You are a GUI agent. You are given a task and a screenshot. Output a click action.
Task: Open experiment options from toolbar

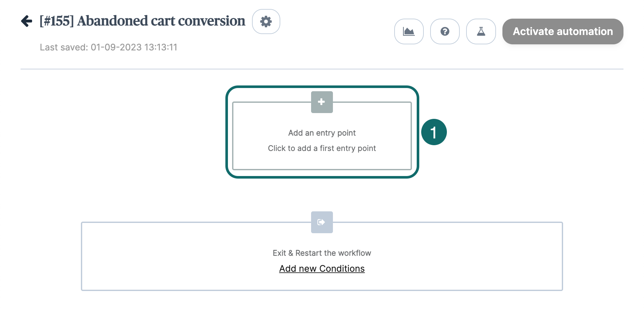pos(481,31)
